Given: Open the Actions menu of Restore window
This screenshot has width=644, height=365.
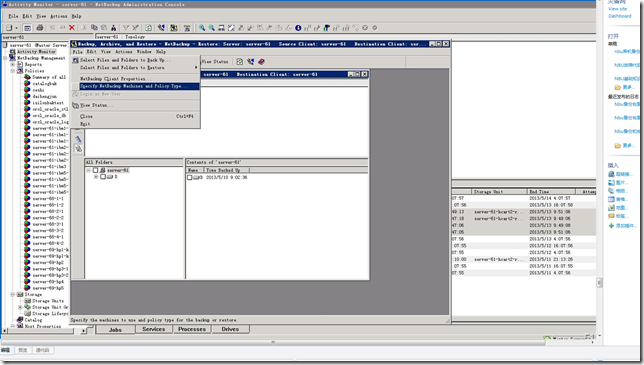Looking at the screenshot, I should click(124, 52).
